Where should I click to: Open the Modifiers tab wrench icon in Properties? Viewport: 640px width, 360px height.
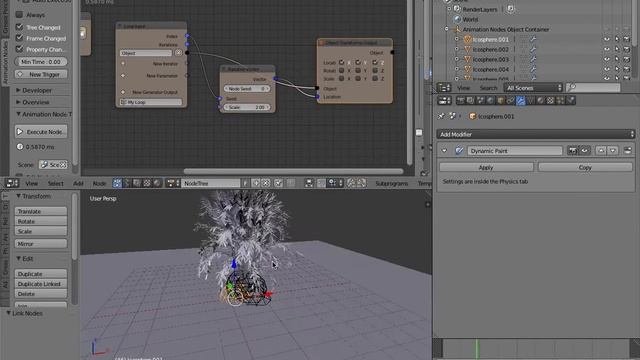pos(521,100)
